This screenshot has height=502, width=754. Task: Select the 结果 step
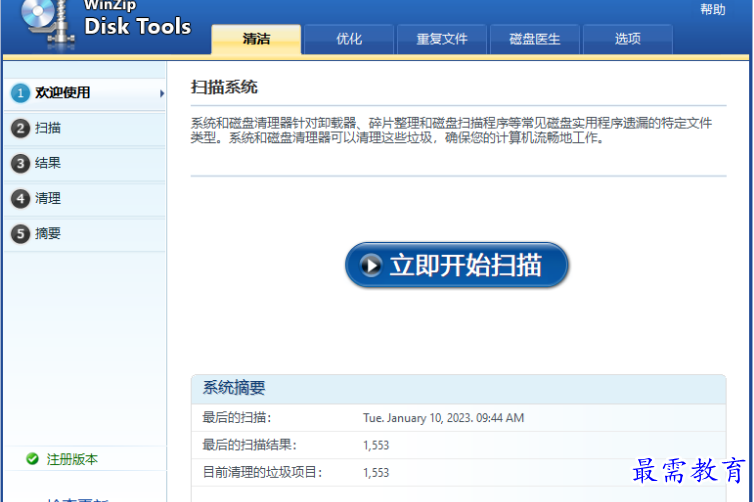pos(85,163)
